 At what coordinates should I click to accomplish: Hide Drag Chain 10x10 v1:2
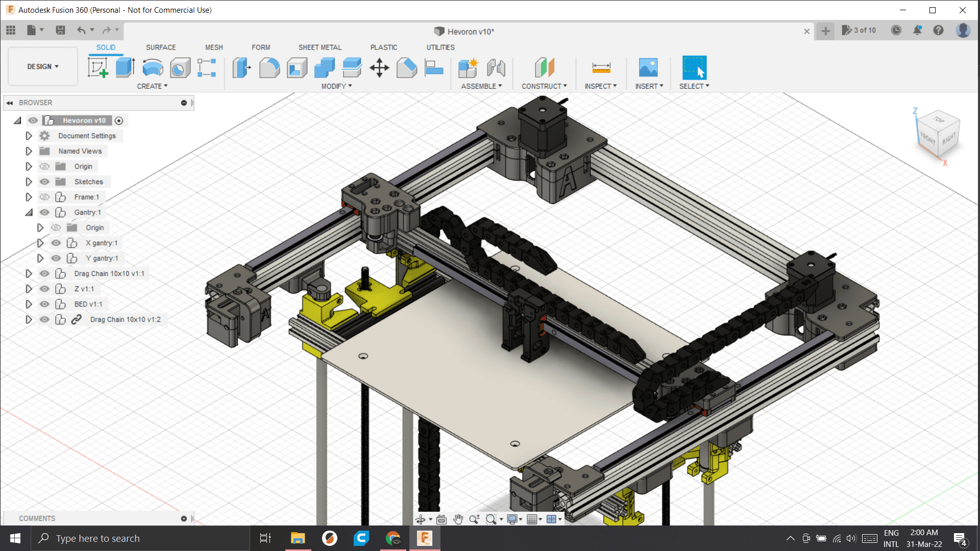coord(44,319)
